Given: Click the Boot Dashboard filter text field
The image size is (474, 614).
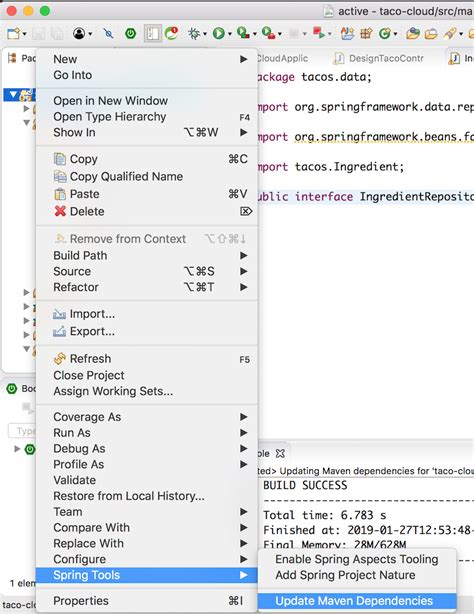Looking at the screenshot, I should (22, 431).
